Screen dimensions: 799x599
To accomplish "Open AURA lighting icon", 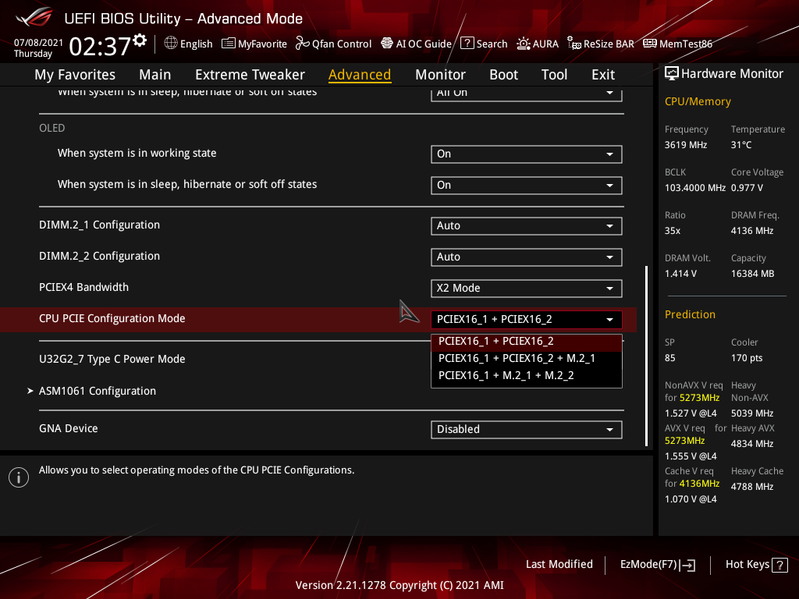I will coord(523,44).
